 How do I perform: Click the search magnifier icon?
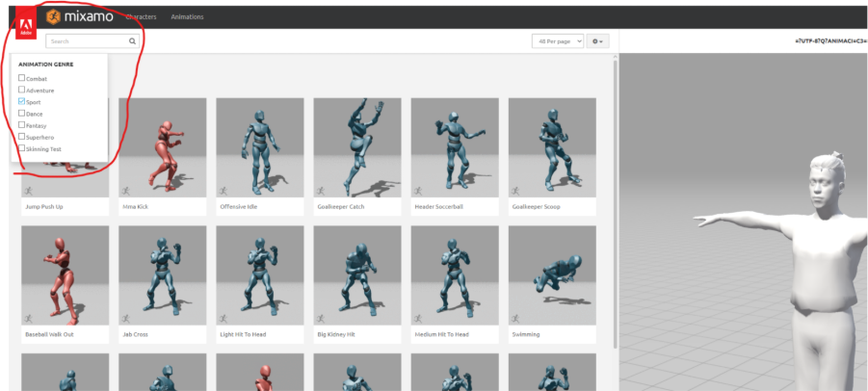pyautogui.click(x=132, y=41)
